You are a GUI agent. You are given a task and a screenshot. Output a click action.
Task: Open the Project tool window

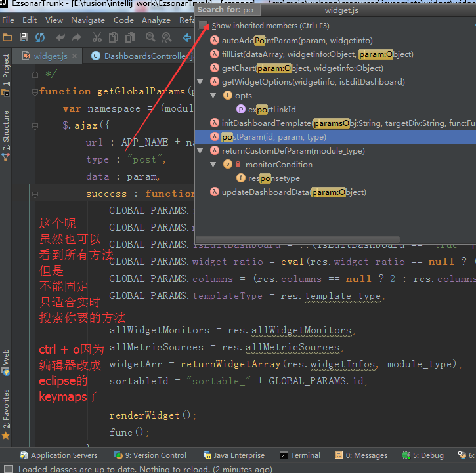point(6,75)
